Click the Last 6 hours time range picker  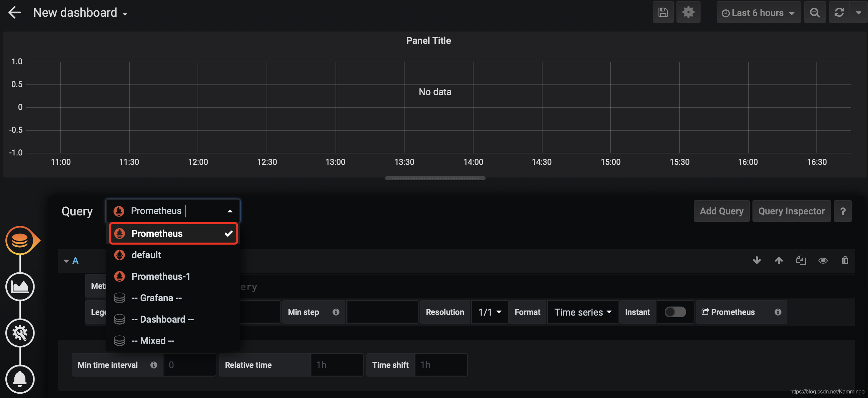758,12
